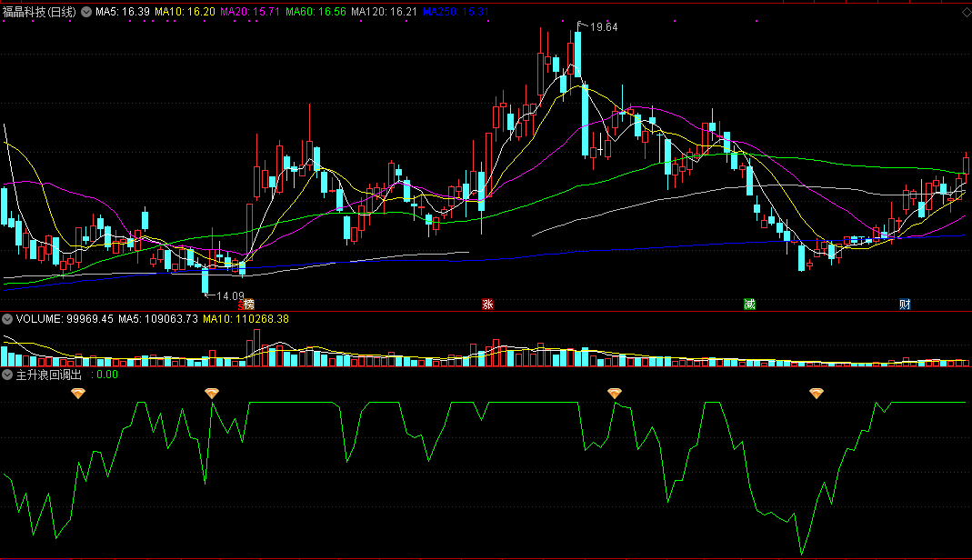Click the orange diamond signal after the 19.64 peak
This screenshot has height=560, width=972.
point(615,394)
